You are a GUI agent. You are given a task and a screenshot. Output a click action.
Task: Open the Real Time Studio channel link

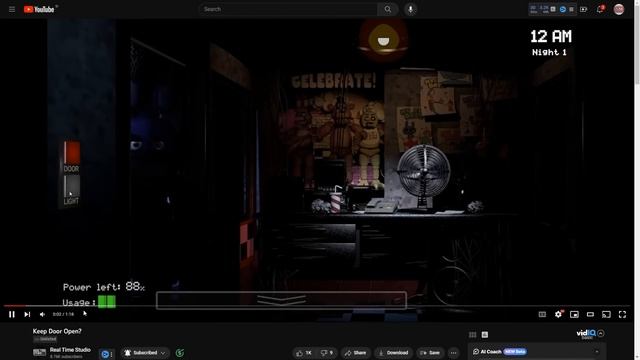click(70, 350)
